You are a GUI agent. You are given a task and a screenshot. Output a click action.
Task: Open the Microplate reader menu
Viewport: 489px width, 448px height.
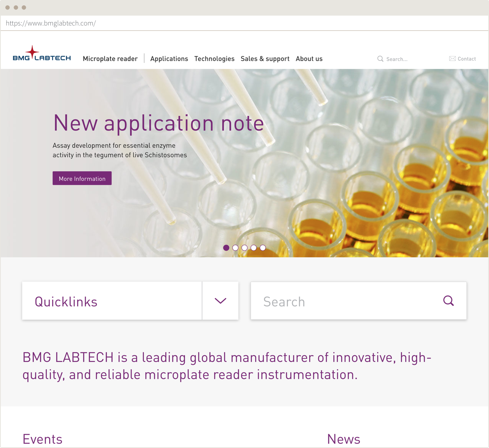[x=110, y=59]
